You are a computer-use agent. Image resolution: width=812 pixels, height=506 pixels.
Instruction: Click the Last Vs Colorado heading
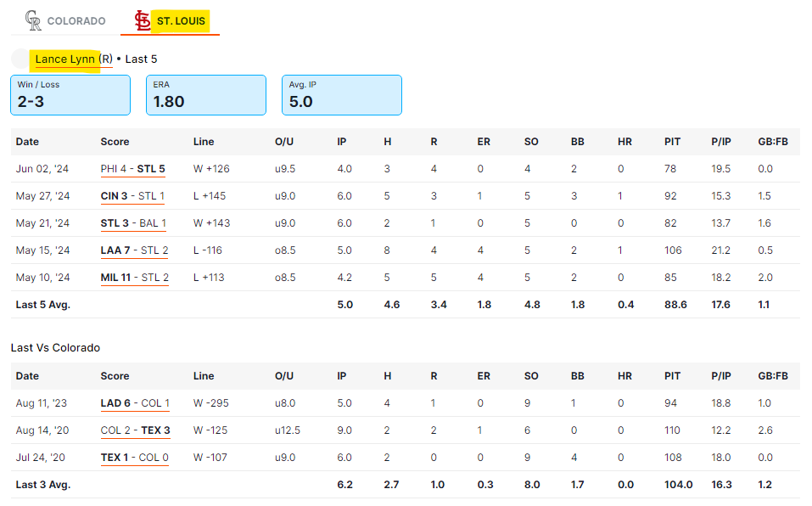pyautogui.click(x=55, y=348)
